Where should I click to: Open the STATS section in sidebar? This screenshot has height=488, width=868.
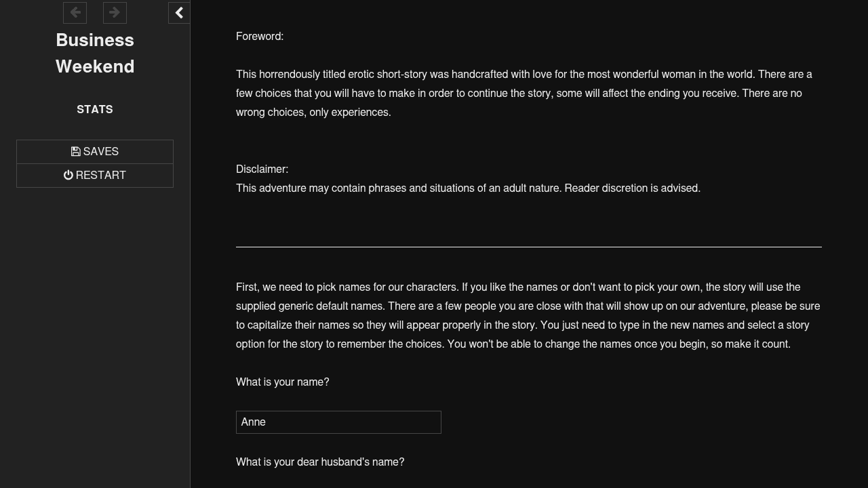(95, 110)
